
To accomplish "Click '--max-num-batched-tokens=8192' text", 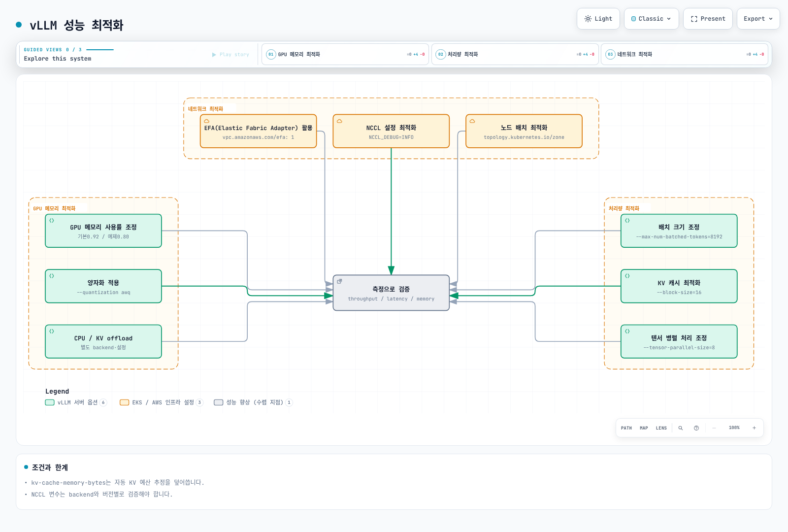I will click(679, 237).
